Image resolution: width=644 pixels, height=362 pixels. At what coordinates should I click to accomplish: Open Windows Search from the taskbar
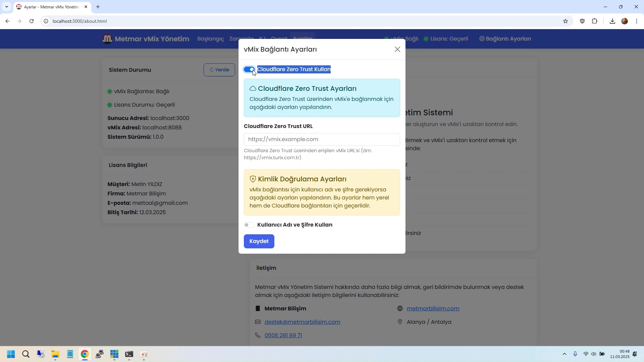26,354
